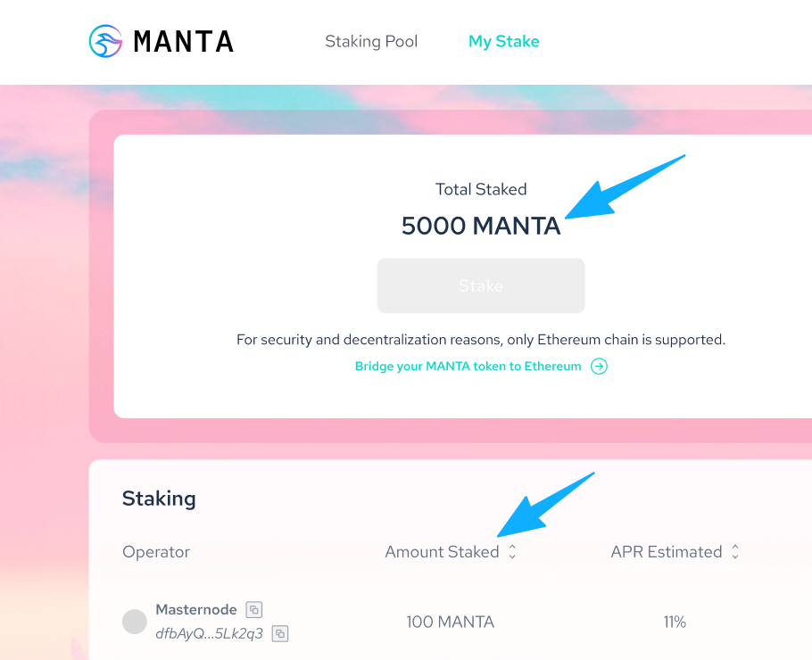Viewport: 812px width, 660px height.
Task: Sort table by APR Estimated column header
Action: pyautogui.click(x=666, y=552)
